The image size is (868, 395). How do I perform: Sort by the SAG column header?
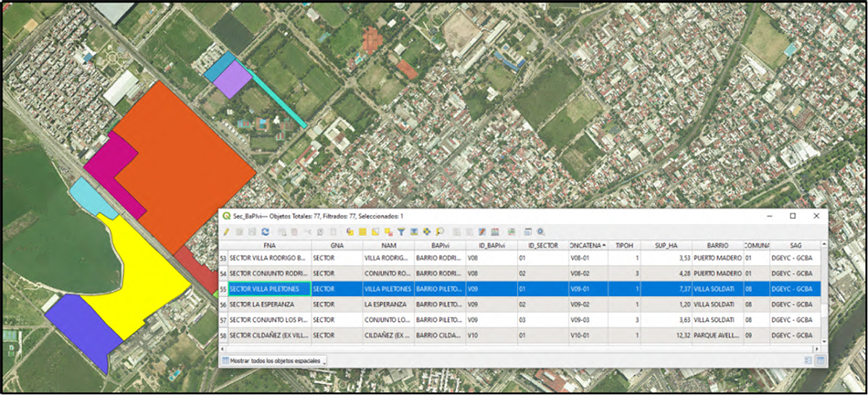(794, 245)
